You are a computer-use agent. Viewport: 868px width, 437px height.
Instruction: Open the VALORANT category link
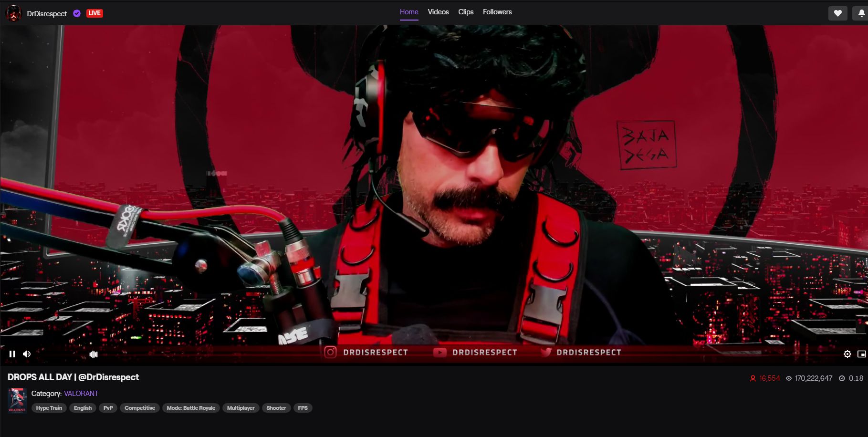[x=81, y=393]
